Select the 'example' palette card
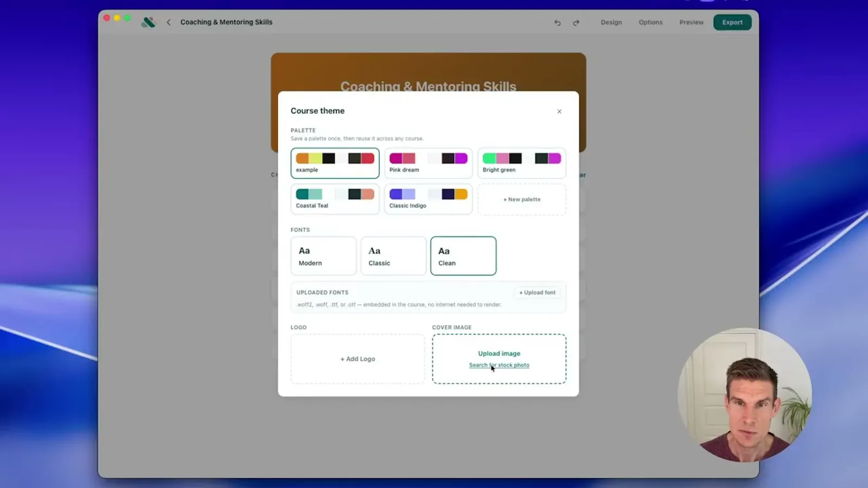Screen dimensions: 868x488 (335, 163)
